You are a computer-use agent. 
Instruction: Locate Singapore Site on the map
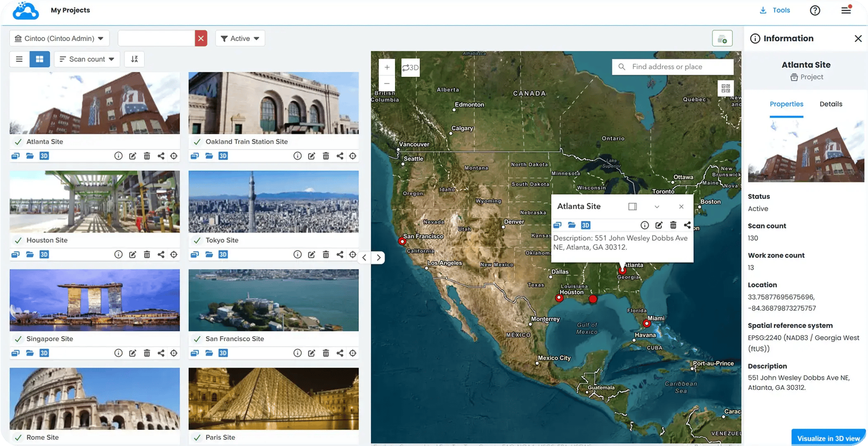tap(174, 353)
